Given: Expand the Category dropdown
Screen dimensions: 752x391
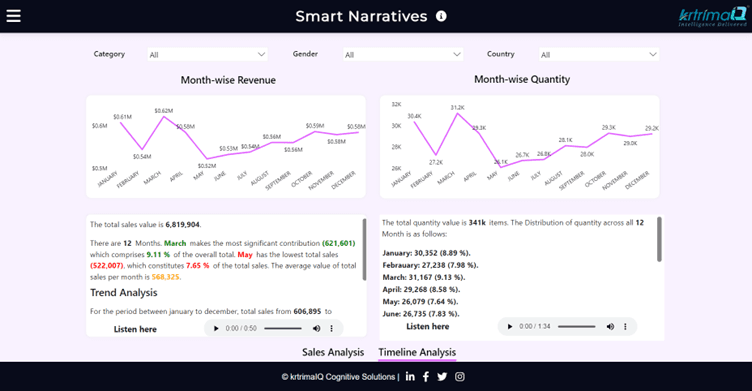Looking at the screenshot, I should (x=207, y=55).
